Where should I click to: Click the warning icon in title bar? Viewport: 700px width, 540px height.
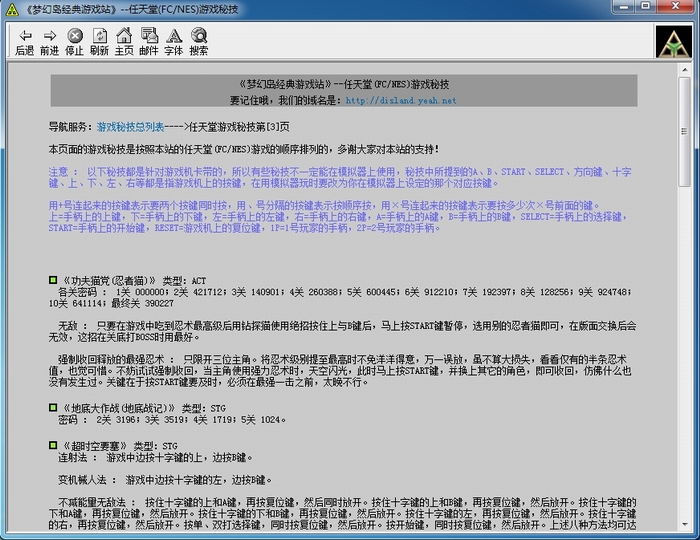[x=12, y=9]
